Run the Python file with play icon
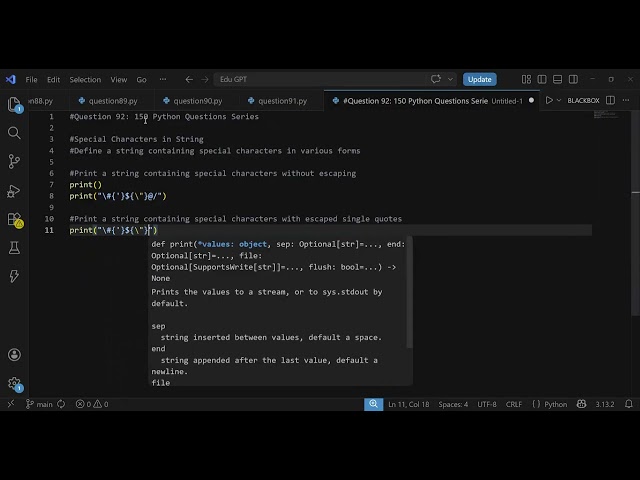The height and width of the screenshot is (480, 640). click(x=549, y=100)
